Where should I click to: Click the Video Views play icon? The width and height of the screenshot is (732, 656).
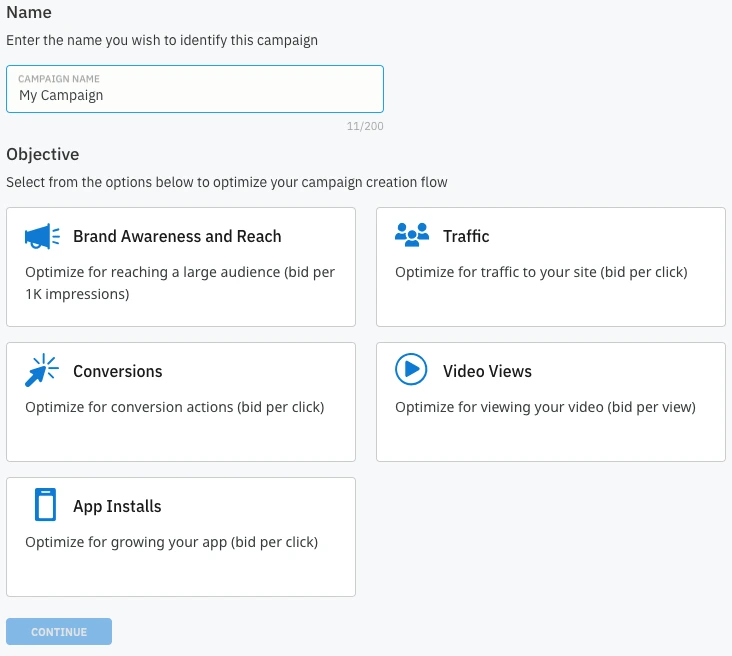click(x=411, y=370)
